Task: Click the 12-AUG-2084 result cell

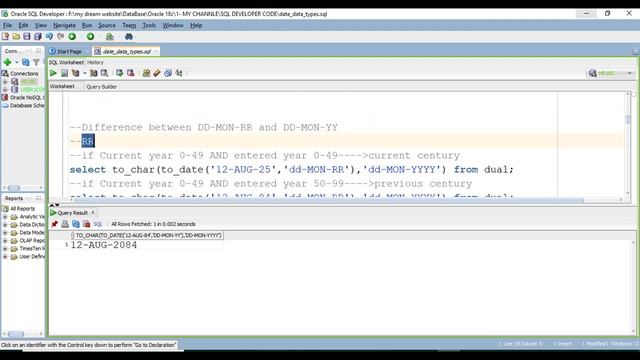Action: (104, 245)
